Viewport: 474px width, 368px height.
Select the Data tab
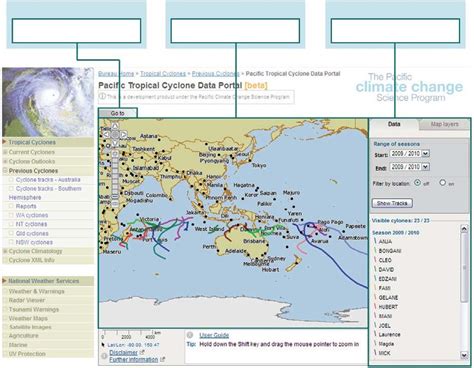coord(394,124)
